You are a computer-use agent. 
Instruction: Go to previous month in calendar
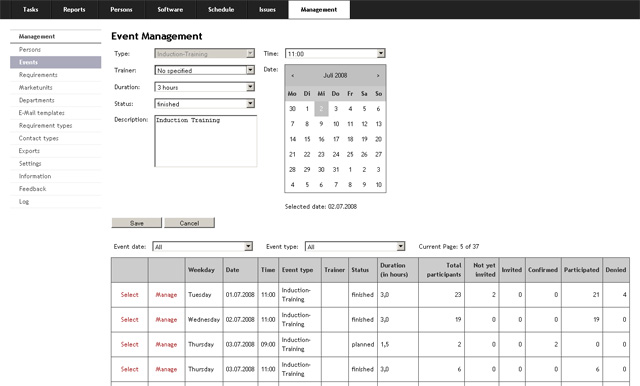coord(293,75)
